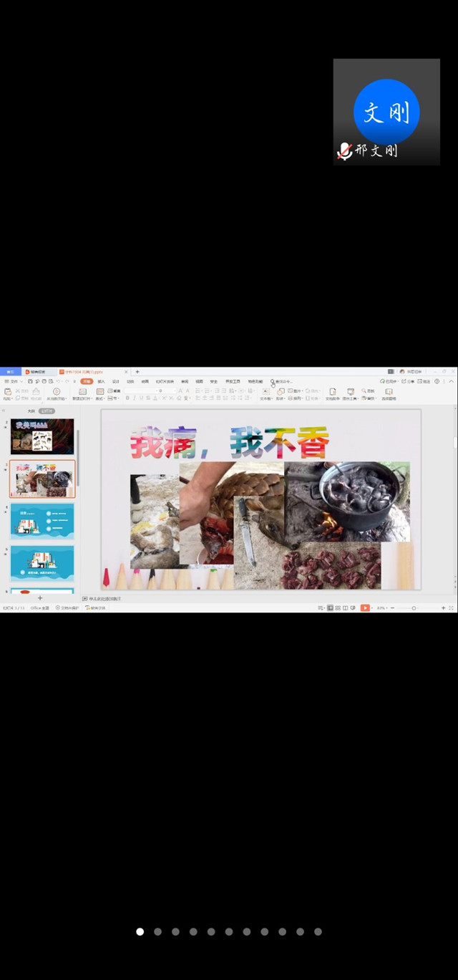The image size is (458, 980).
Task: Open the 替换 (Replace) dropdown
Action: (369, 398)
